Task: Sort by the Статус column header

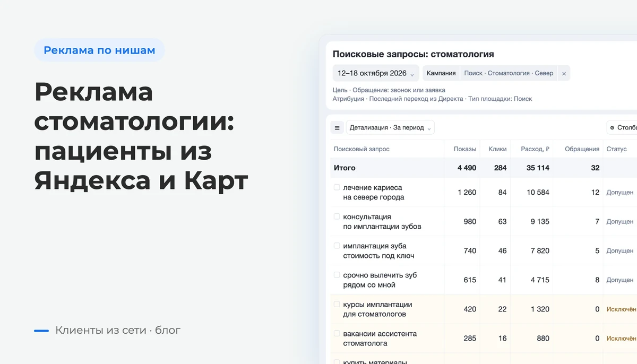Action: click(617, 149)
